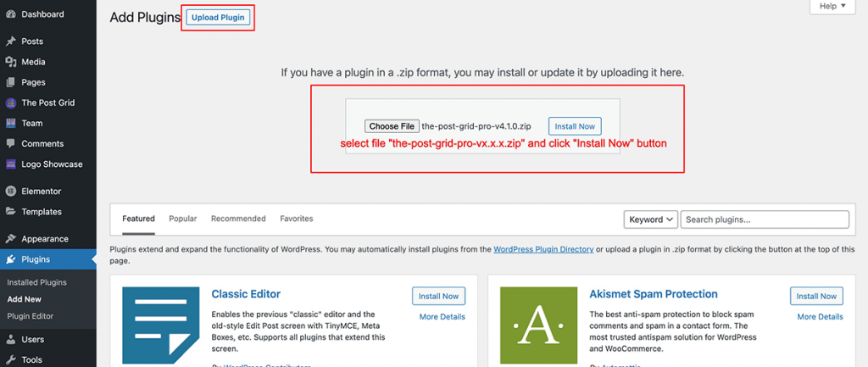Screen dimensions: 868x367
Task: Click the Dashboard gauge icon
Action: (10, 14)
